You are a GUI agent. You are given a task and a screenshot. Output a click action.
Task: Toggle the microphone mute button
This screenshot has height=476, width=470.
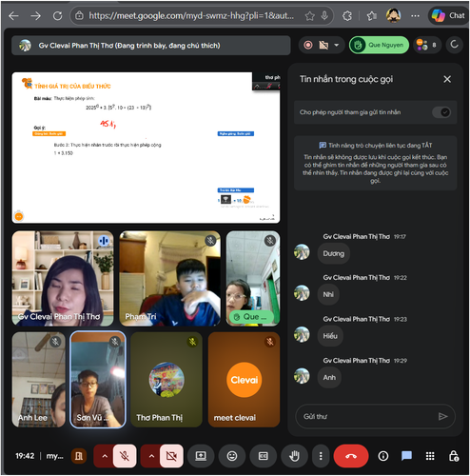click(x=125, y=456)
